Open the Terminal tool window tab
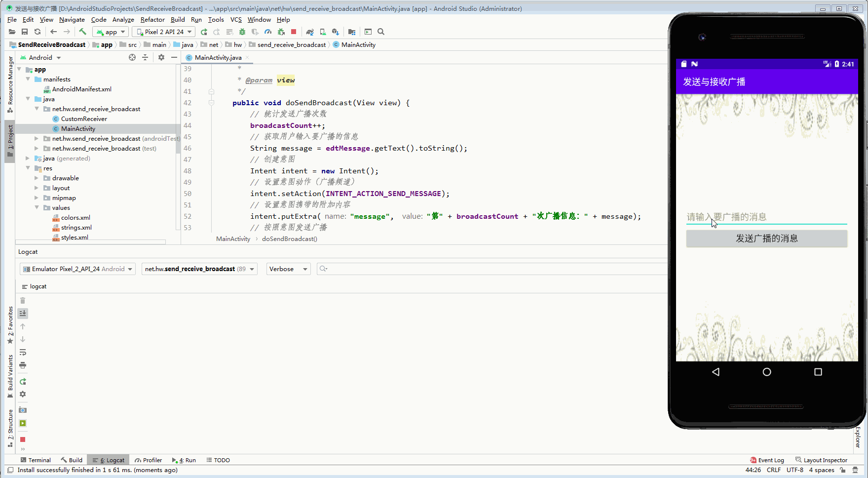This screenshot has width=868, height=478. [x=36, y=460]
